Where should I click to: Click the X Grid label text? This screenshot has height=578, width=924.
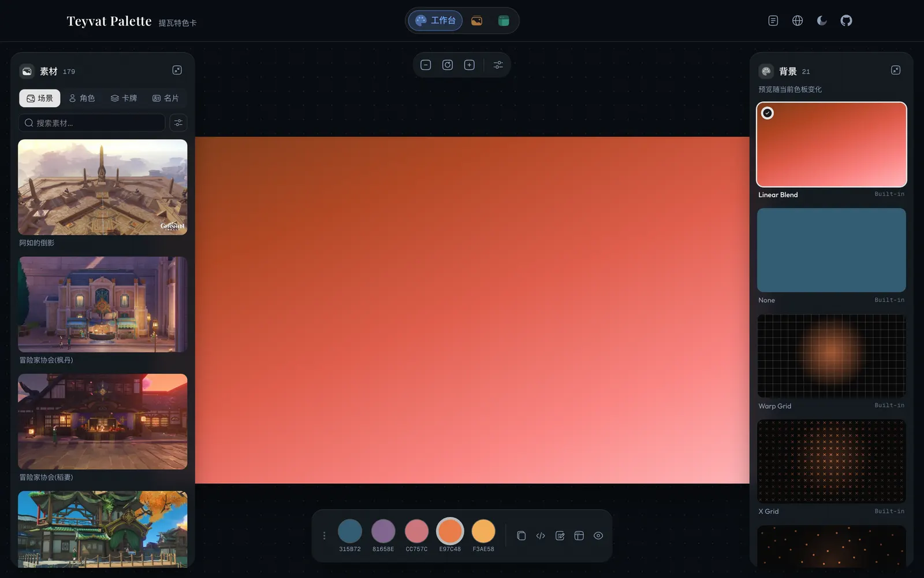769,512
